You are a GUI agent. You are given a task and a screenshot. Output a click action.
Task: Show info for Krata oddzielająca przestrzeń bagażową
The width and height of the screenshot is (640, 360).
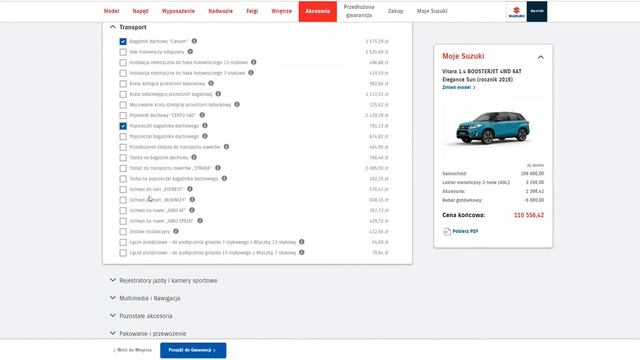pos(218,94)
